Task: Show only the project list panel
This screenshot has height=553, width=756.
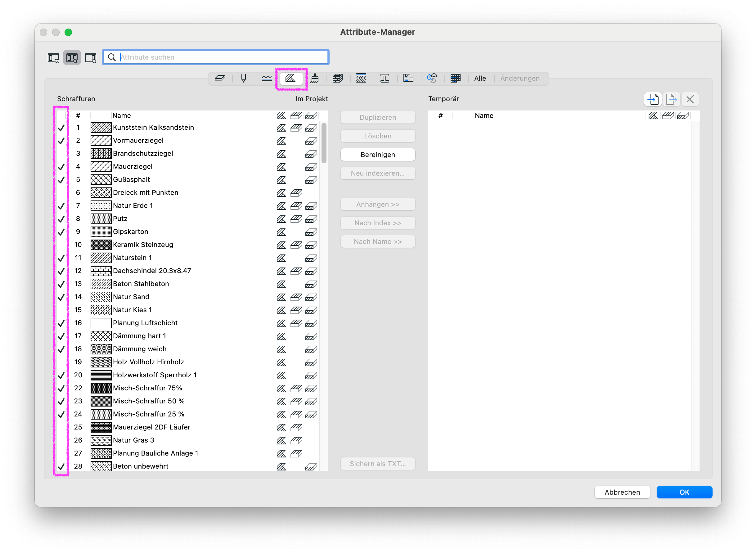Action: [53, 58]
